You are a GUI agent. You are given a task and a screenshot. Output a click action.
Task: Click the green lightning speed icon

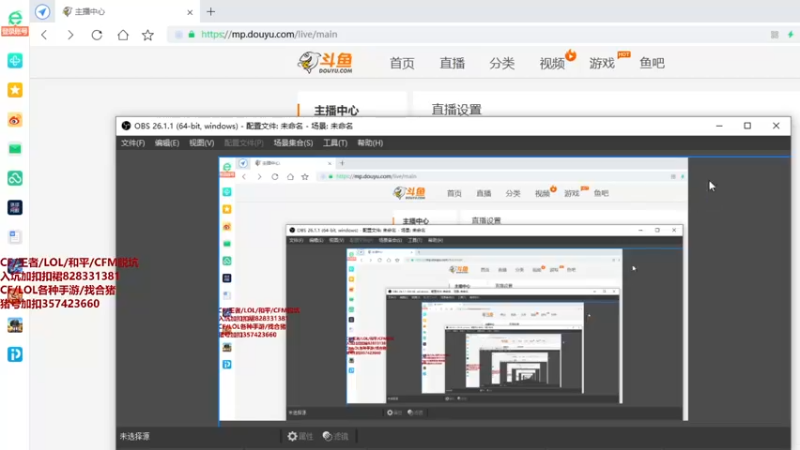tap(790, 35)
